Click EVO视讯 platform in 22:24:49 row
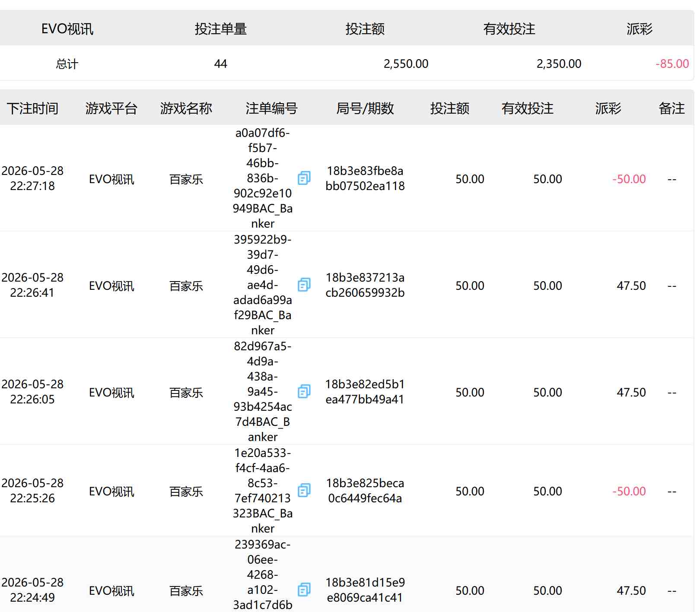The height and width of the screenshot is (612, 700). point(111,591)
